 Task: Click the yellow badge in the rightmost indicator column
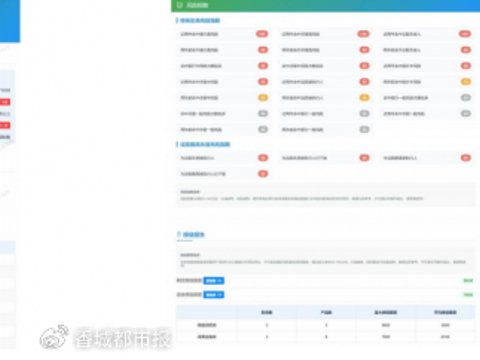(x=466, y=82)
